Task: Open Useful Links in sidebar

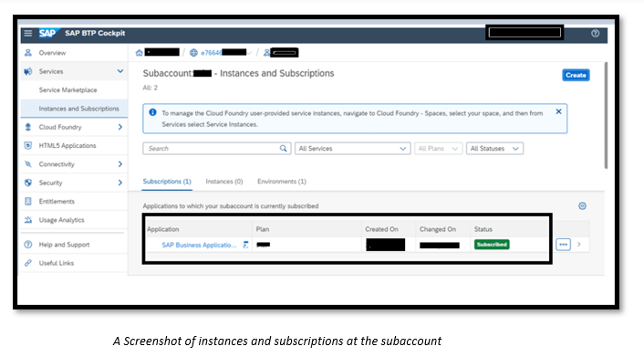Action: (x=57, y=263)
